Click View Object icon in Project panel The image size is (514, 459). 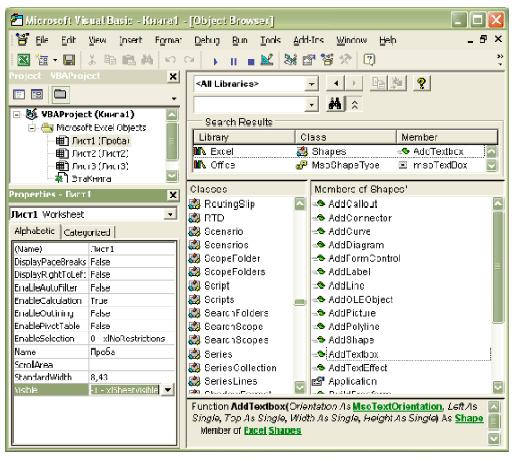point(37,94)
